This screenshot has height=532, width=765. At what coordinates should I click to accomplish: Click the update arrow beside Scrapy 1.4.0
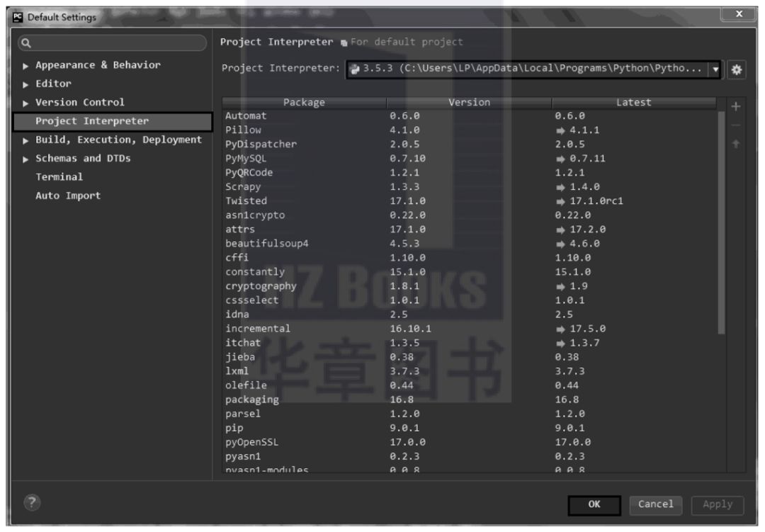pyautogui.click(x=560, y=187)
